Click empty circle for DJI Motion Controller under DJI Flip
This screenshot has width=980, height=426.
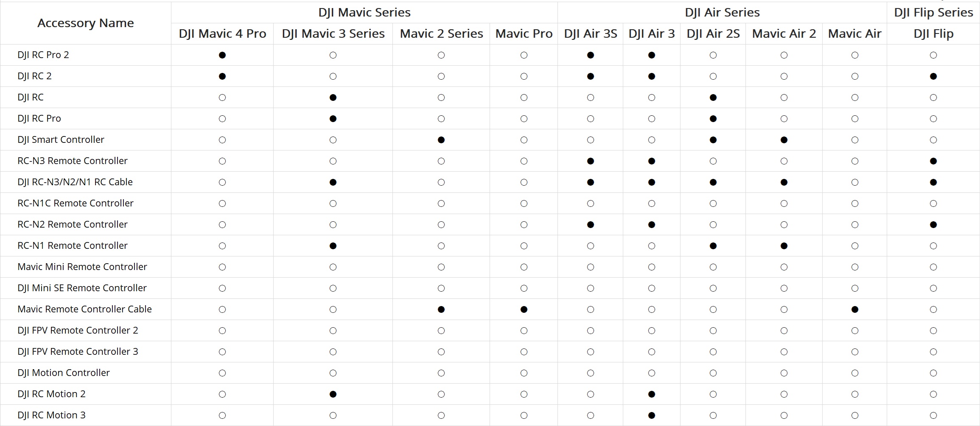click(933, 373)
